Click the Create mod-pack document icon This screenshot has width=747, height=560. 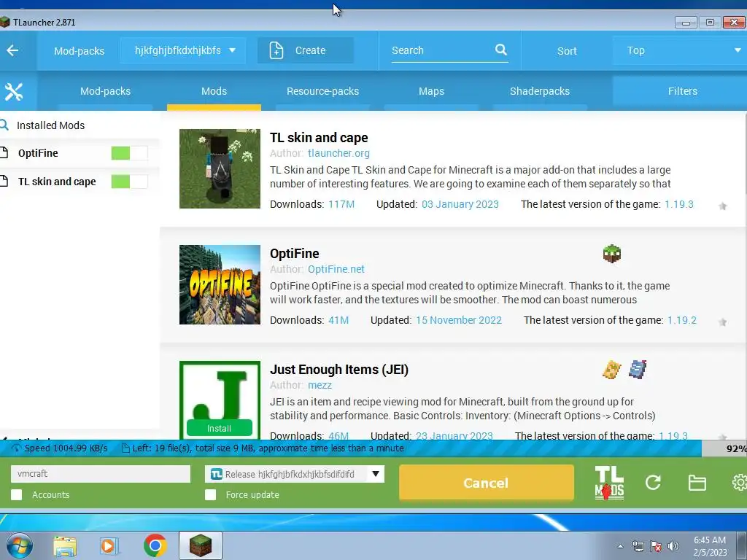click(276, 50)
